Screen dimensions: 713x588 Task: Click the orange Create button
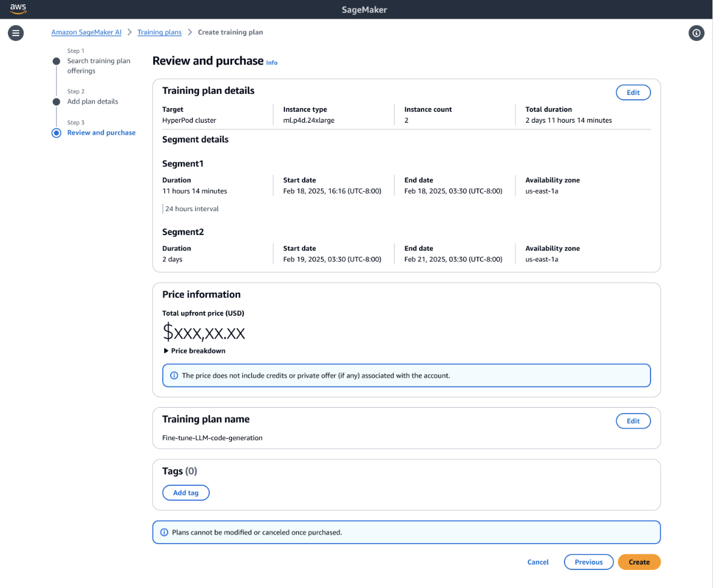click(x=639, y=562)
